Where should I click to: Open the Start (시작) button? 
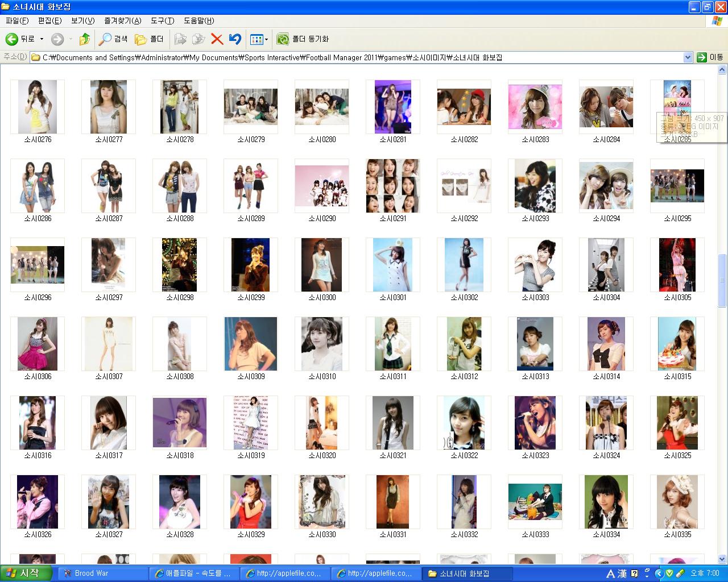point(26,573)
